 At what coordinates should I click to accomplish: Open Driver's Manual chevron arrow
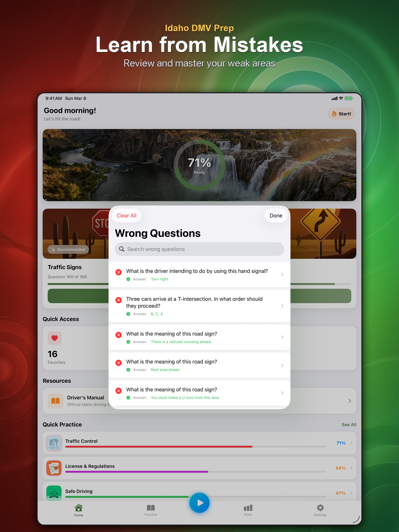350,401
